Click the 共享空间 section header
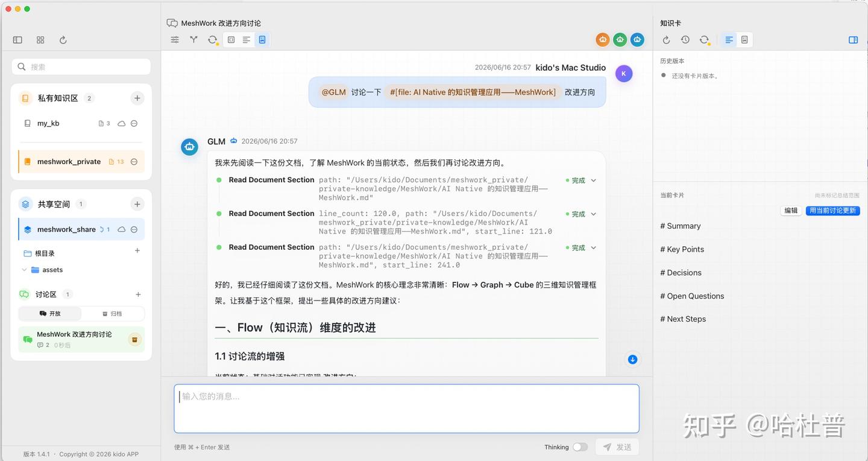The width and height of the screenshot is (868, 461). [54, 205]
